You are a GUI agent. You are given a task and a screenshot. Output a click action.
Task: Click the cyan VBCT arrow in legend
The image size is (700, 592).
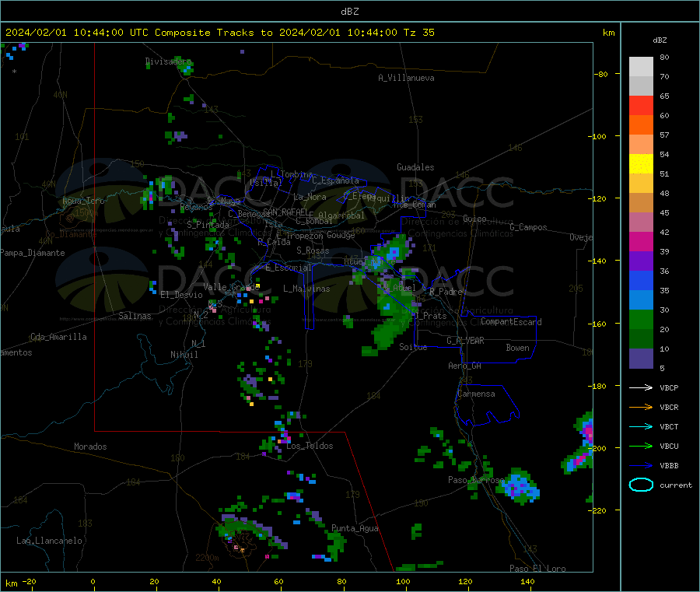click(x=641, y=426)
